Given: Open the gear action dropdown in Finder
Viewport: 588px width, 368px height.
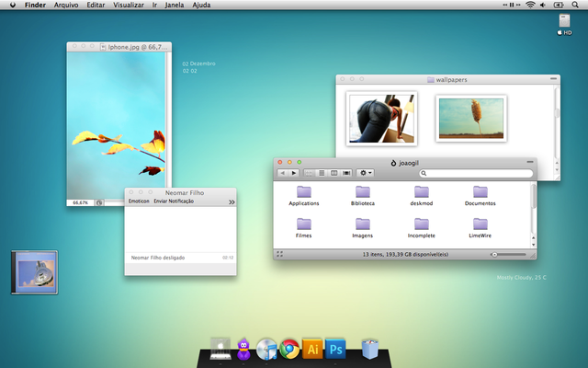Looking at the screenshot, I should point(366,173).
